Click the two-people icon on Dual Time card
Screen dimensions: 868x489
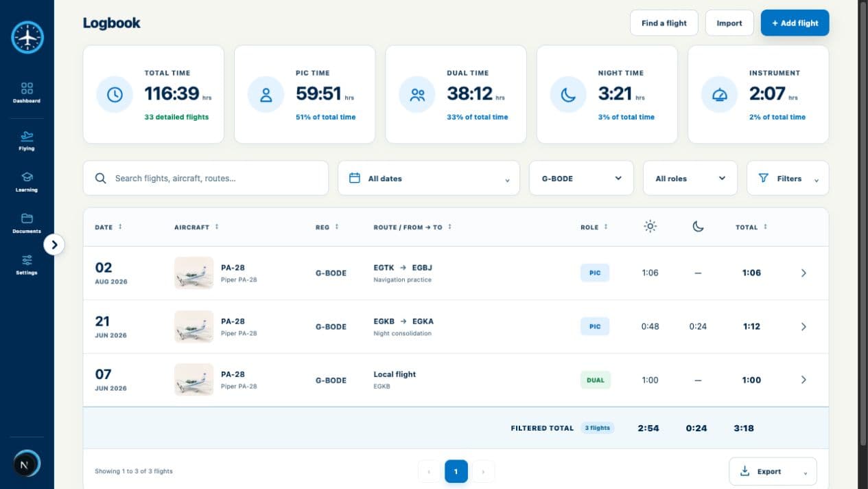[x=417, y=95]
